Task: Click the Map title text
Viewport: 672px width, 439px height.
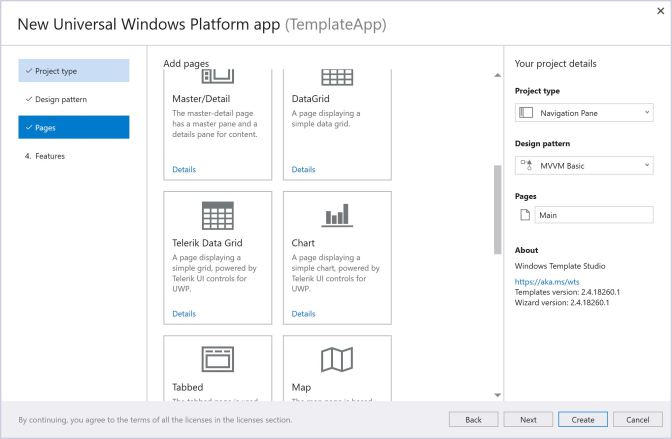Action: (301, 387)
